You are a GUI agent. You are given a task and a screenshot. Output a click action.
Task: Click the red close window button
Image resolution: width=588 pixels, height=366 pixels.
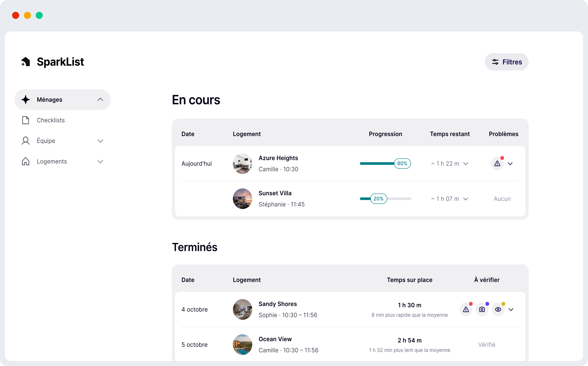point(16,15)
